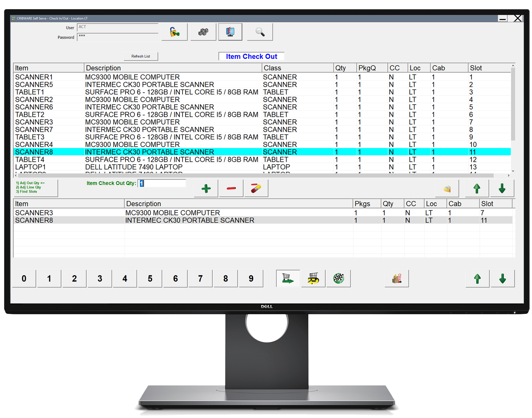
Task: Select the SCANNER4 row
Action: pyautogui.click(x=262, y=144)
